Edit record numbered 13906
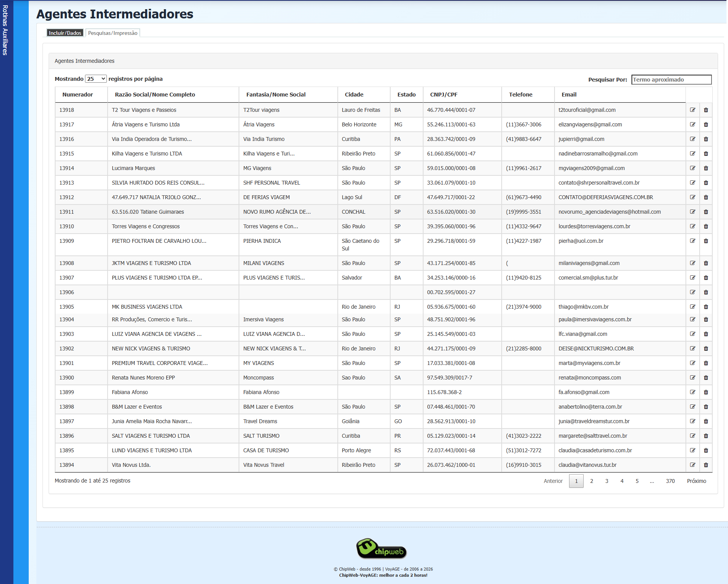This screenshot has height=584, width=728. point(692,292)
